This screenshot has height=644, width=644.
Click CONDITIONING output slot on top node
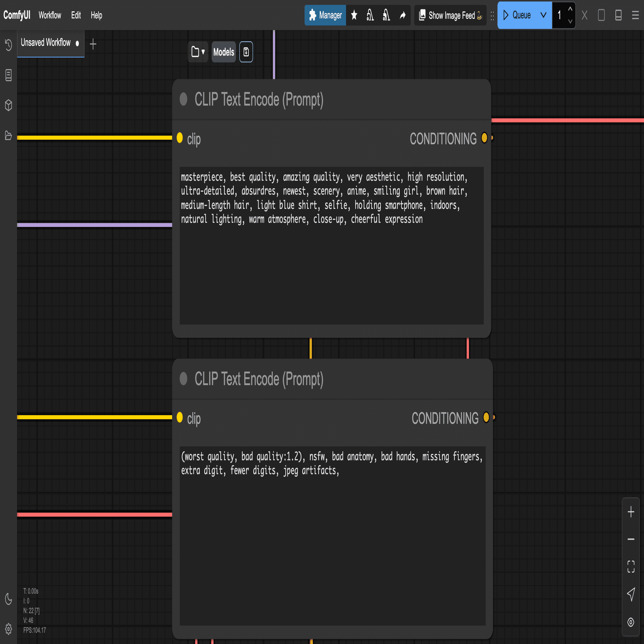tap(484, 138)
